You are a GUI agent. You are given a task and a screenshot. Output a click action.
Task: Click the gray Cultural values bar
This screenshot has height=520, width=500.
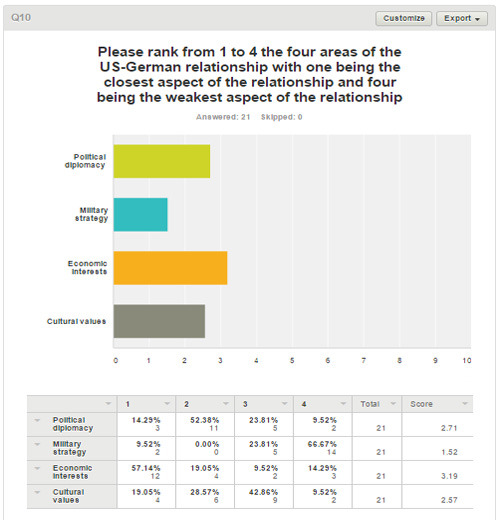159,321
